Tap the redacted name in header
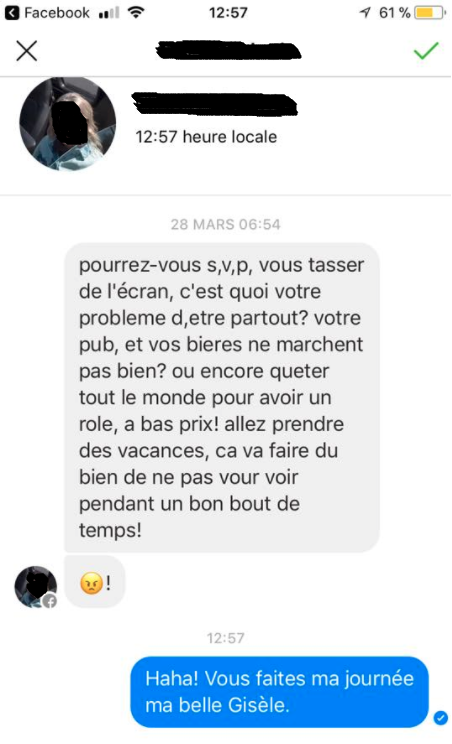 [229, 51]
